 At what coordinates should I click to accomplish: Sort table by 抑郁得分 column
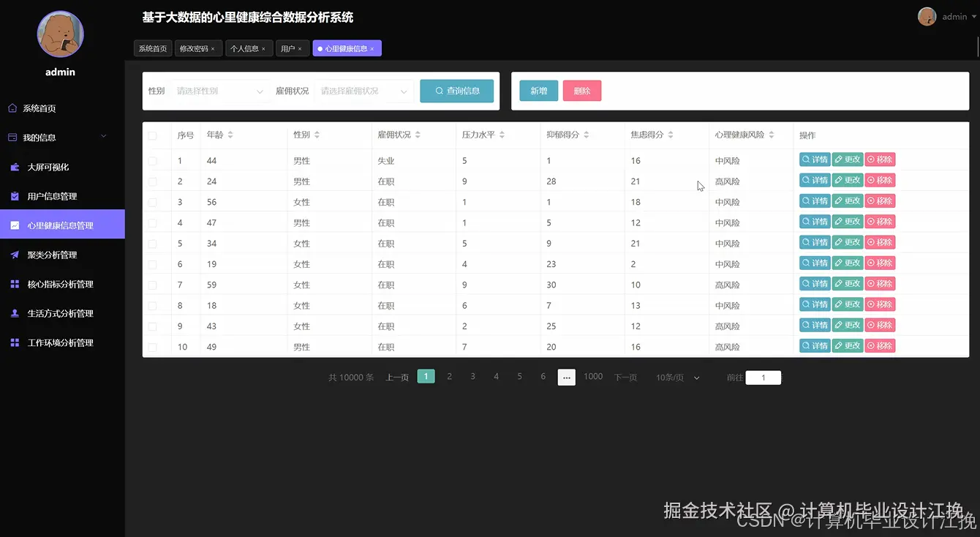[587, 135]
